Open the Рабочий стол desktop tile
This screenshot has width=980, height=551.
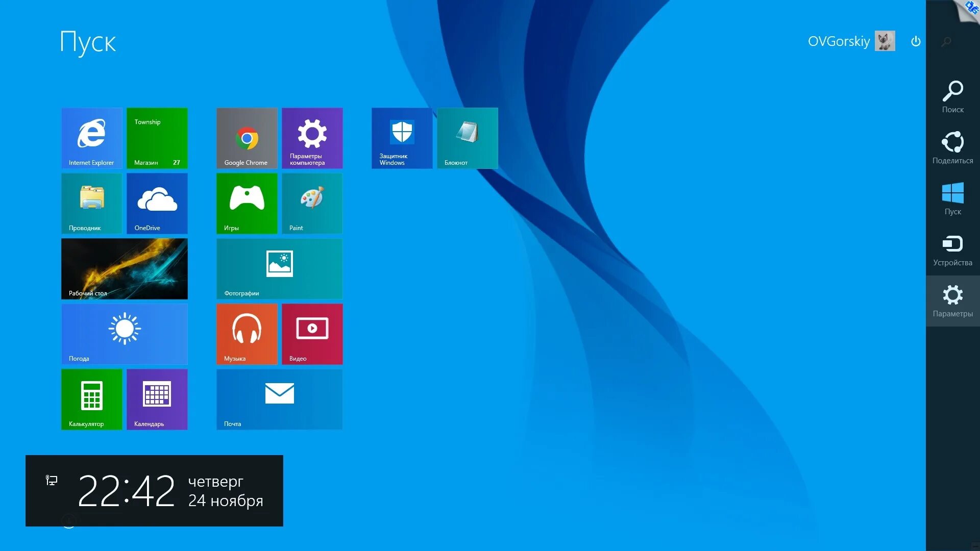(x=125, y=269)
